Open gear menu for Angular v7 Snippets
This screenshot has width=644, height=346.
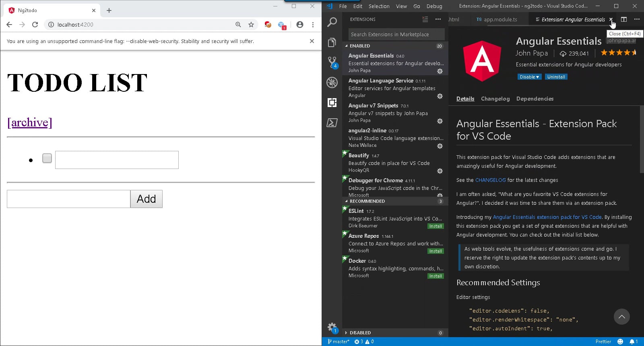coord(440,121)
